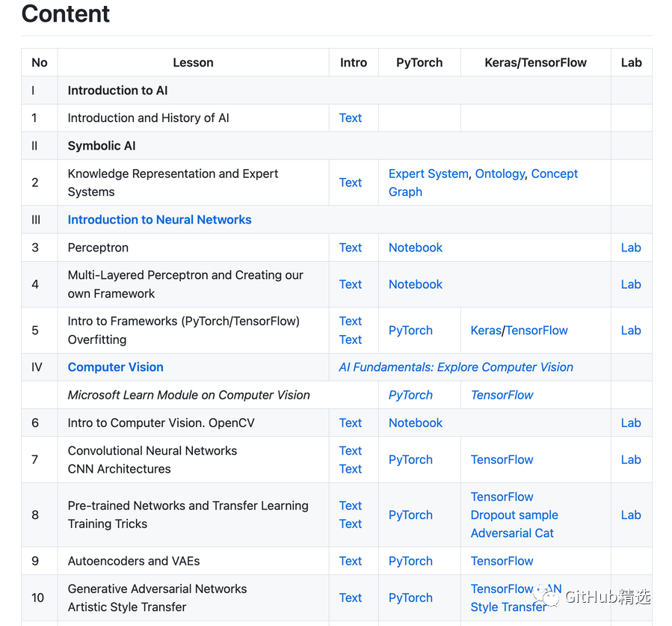Image resolution: width=672 pixels, height=626 pixels.
Task: Open the Computer Vision section link
Action: pos(115,367)
